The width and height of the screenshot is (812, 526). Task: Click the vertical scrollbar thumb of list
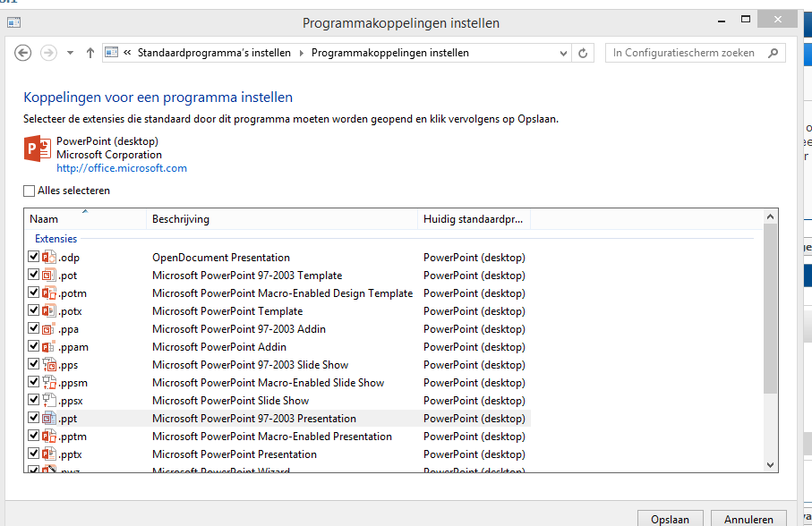(x=770, y=309)
